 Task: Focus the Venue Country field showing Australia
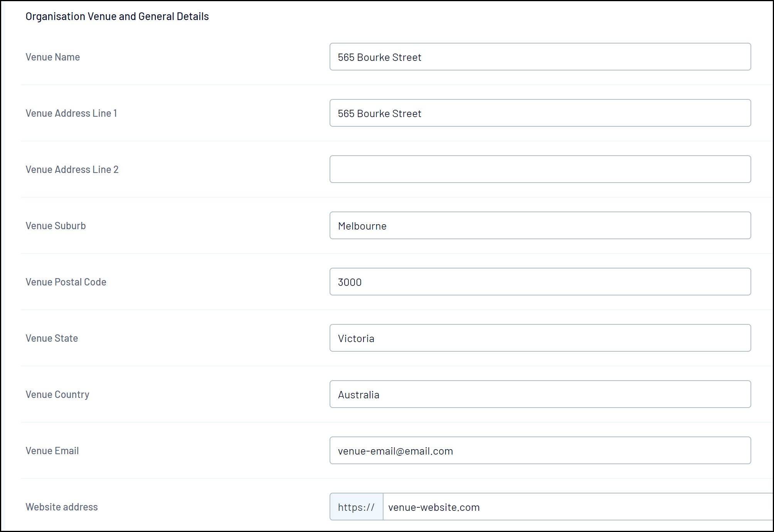tap(540, 394)
